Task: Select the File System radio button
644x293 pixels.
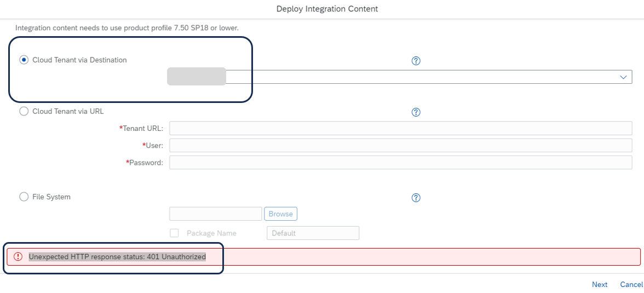Action: (x=24, y=197)
